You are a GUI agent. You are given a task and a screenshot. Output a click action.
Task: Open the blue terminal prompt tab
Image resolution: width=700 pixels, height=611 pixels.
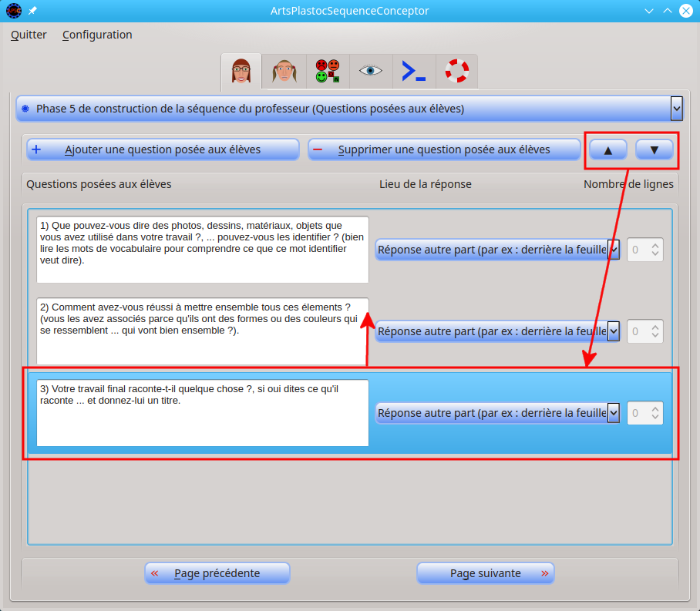[414, 72]
